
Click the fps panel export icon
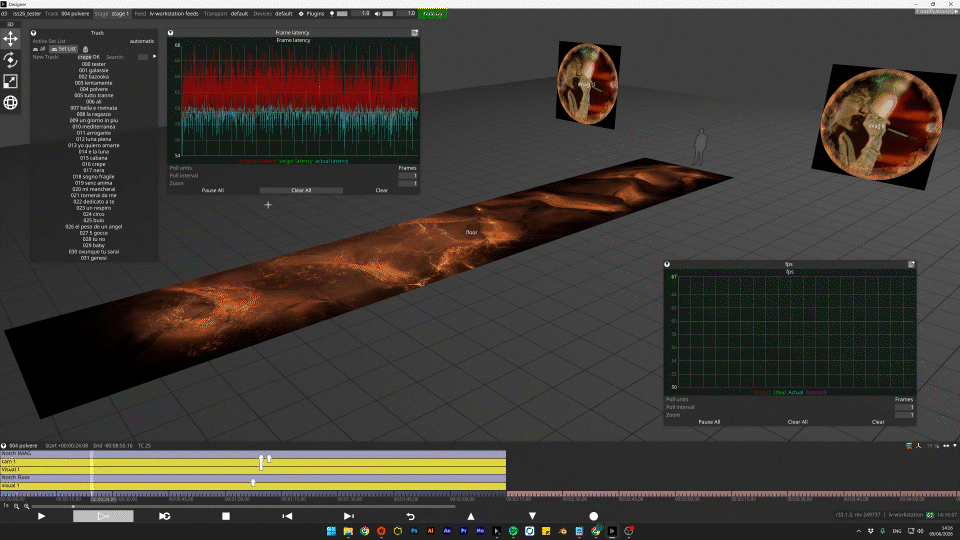tap(911, 264)
